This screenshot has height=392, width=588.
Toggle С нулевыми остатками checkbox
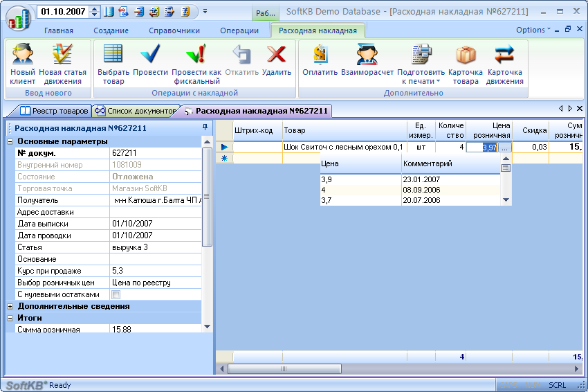pos(116,295)
